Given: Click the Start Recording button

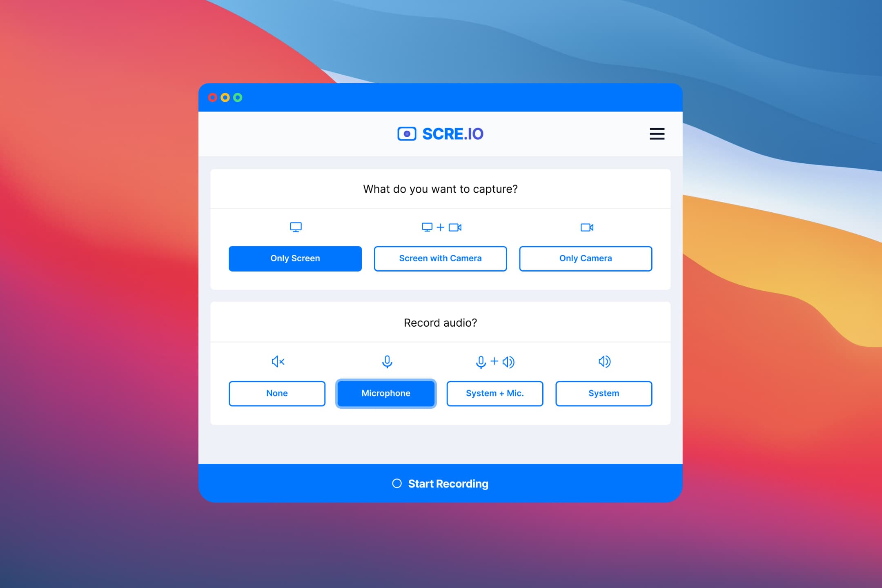Looking at the screenshot, I should click(x=441, y=484).
